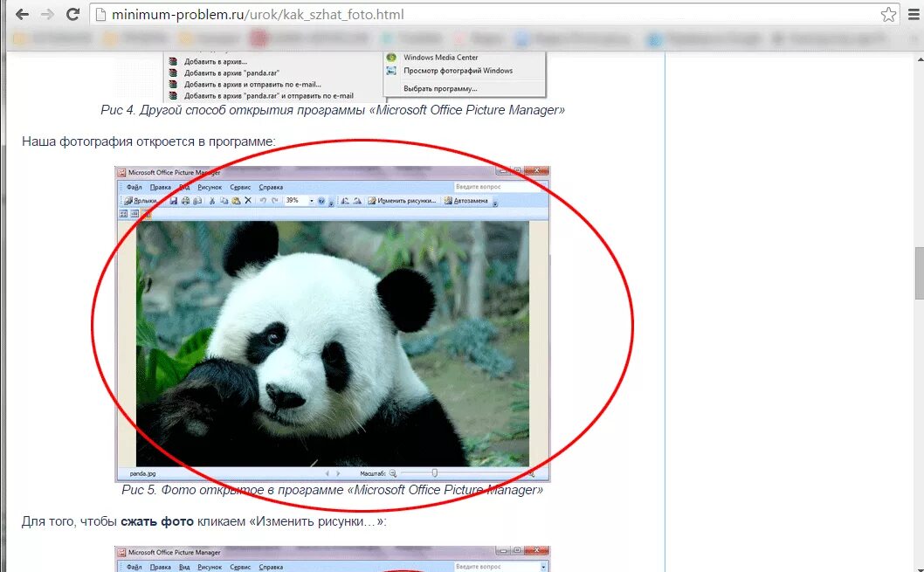Click the Redo arrow in Рис 5 screenshot
Image resolution: width=924 pixels, height=572 pixels.
[275, 201]
